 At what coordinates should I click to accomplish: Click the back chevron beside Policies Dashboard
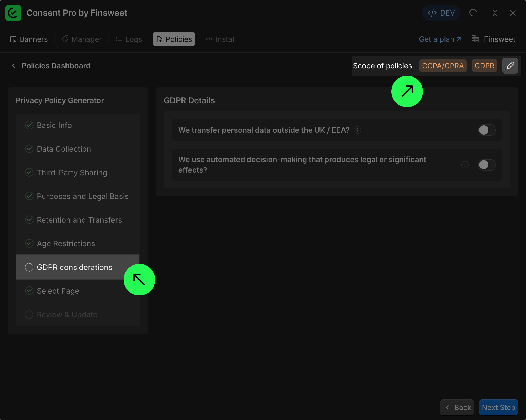[x=14, y=66]
